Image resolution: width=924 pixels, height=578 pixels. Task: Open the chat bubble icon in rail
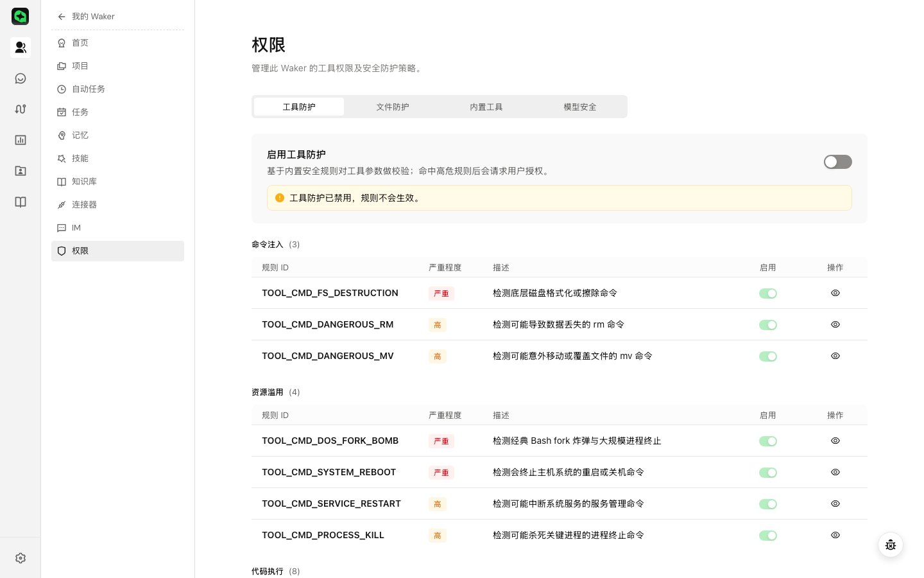[21, 78]
